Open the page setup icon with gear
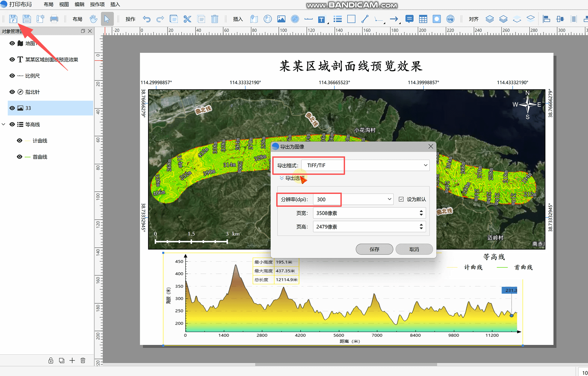 pyautogui.click(x=40, y=19)
